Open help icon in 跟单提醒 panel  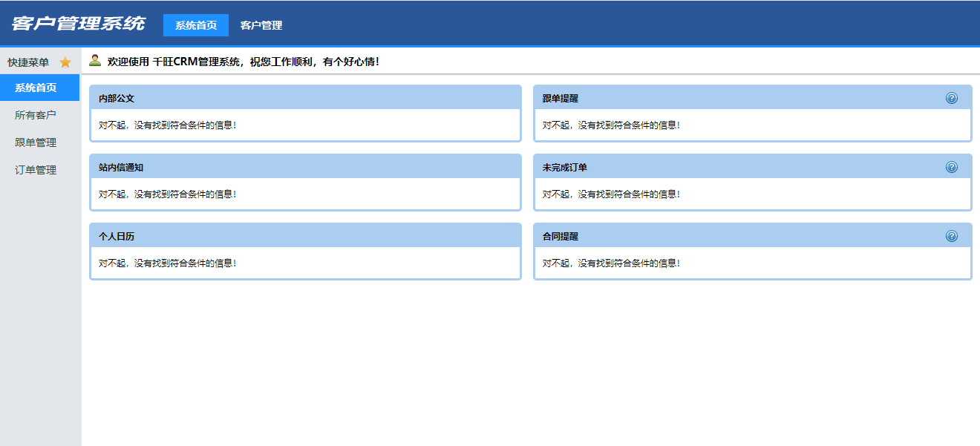tap(952, 98)
